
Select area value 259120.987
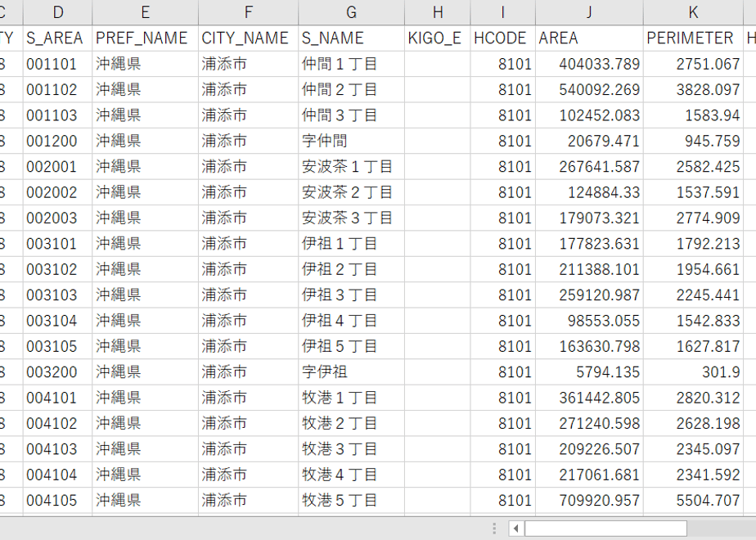tap(589, 295)
